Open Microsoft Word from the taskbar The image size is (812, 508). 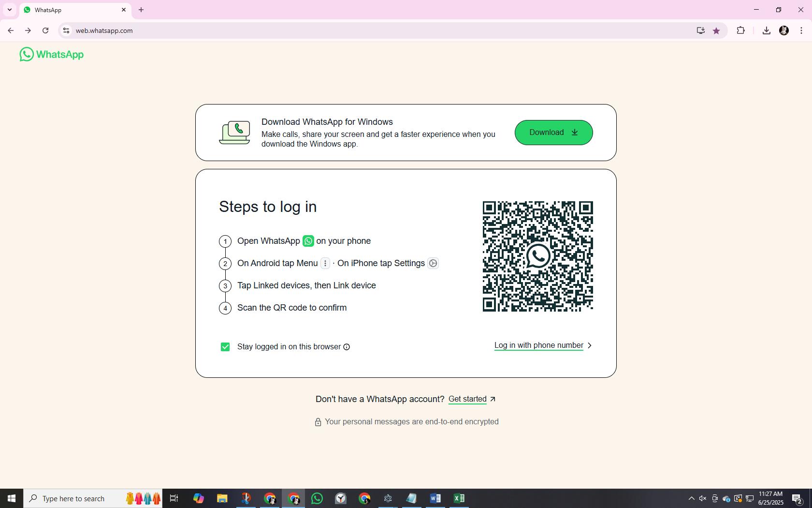[435, 498]
